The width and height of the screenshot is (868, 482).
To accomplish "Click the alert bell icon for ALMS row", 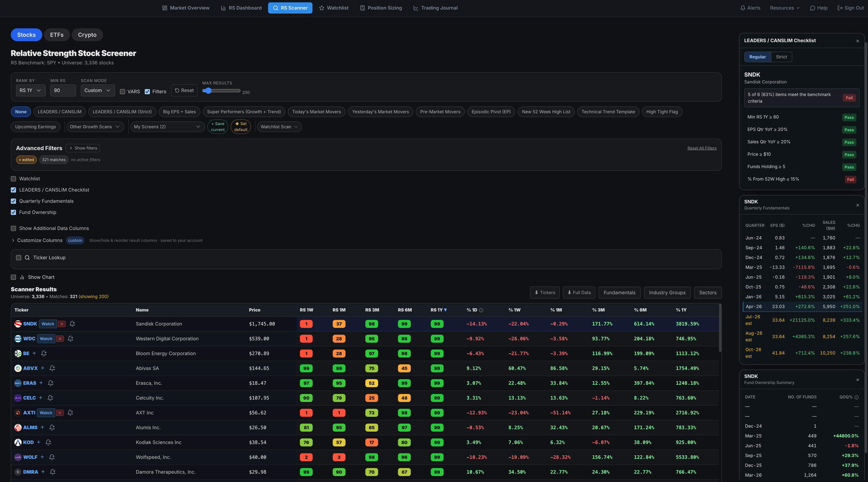I will point(52,427).
